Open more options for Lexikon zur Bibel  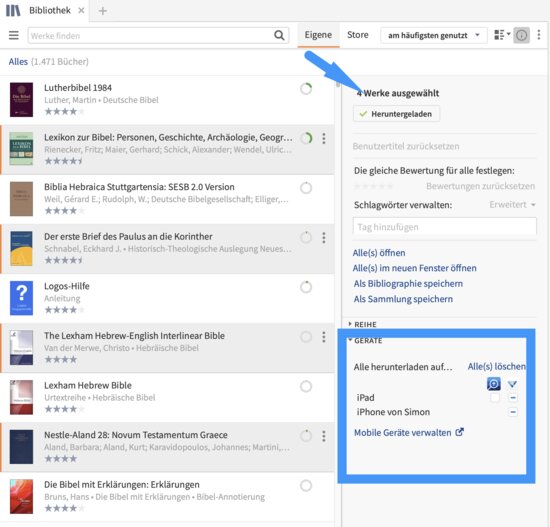pyautogui.click(x=324, y=138)
